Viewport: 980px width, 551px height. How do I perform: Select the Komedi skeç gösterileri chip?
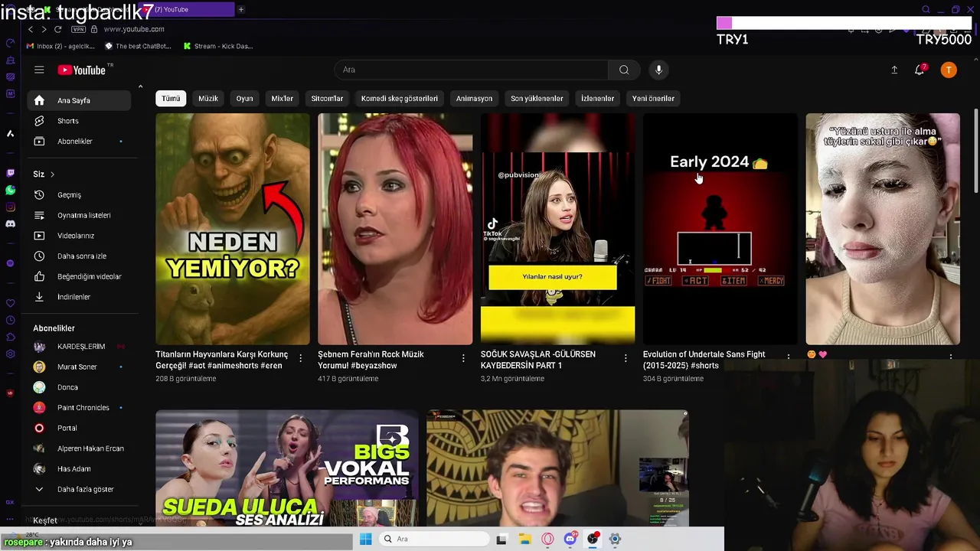point(400,98)
